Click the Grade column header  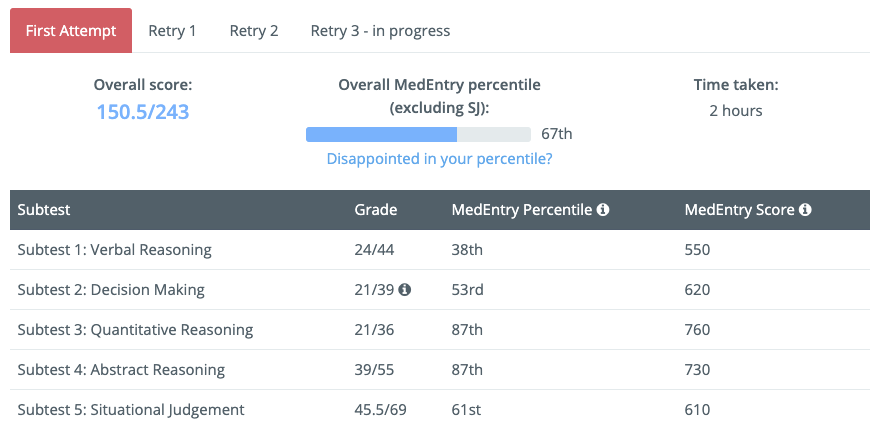tap(375, 210)
